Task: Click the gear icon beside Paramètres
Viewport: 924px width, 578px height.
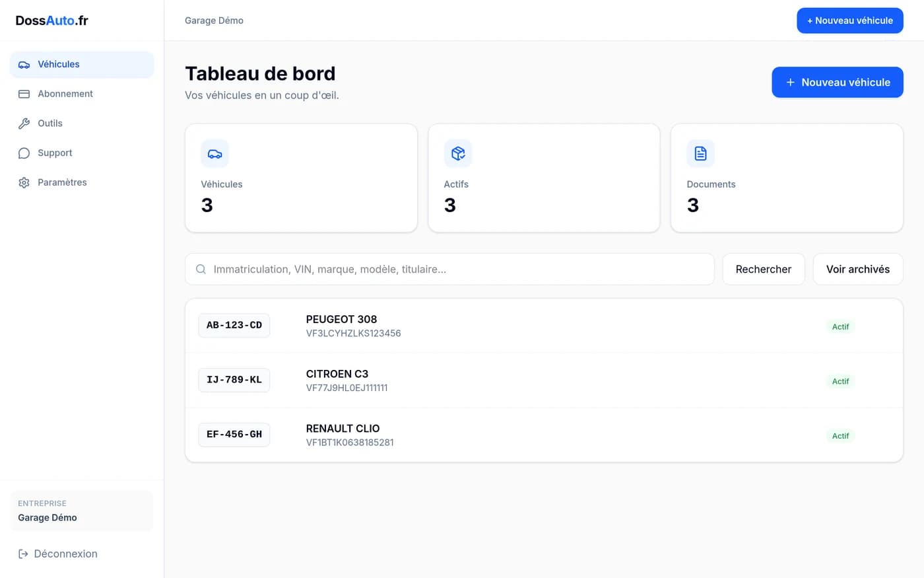Action: (24, 182)
